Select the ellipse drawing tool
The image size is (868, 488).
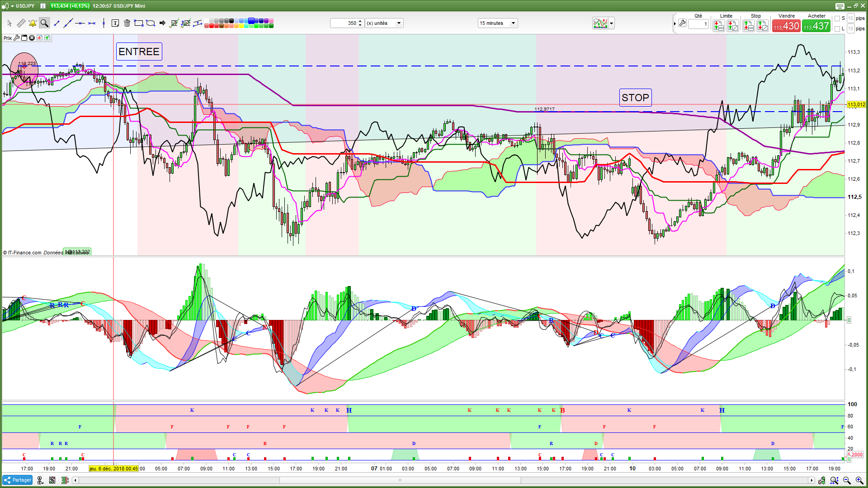click(x=151, y=23)
